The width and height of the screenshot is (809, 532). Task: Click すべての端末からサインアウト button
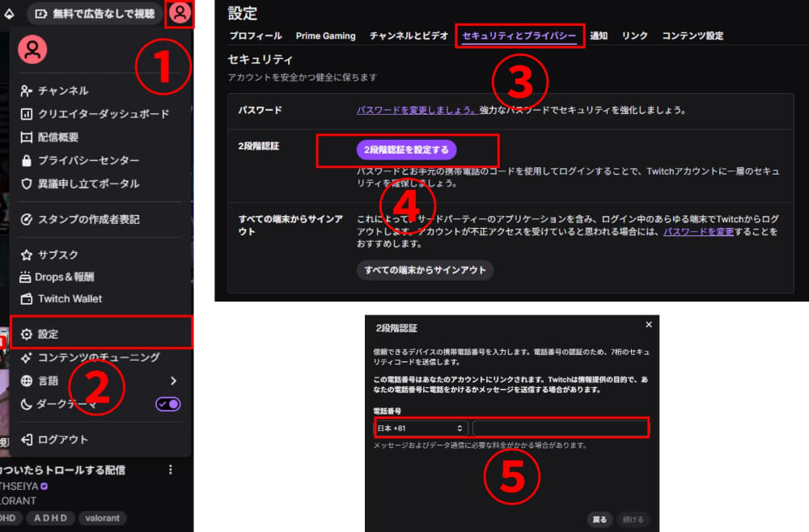pos(425,269)
